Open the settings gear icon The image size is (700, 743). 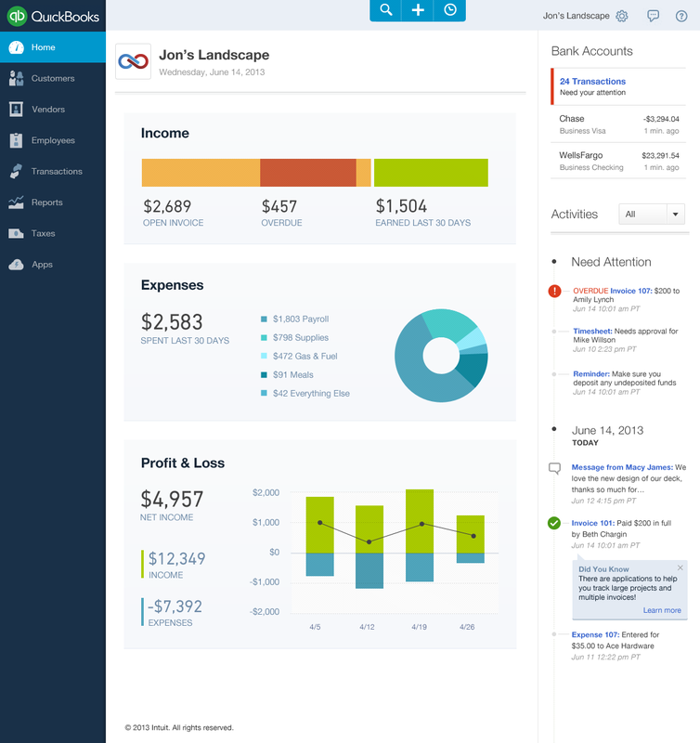tap(622, 16)
